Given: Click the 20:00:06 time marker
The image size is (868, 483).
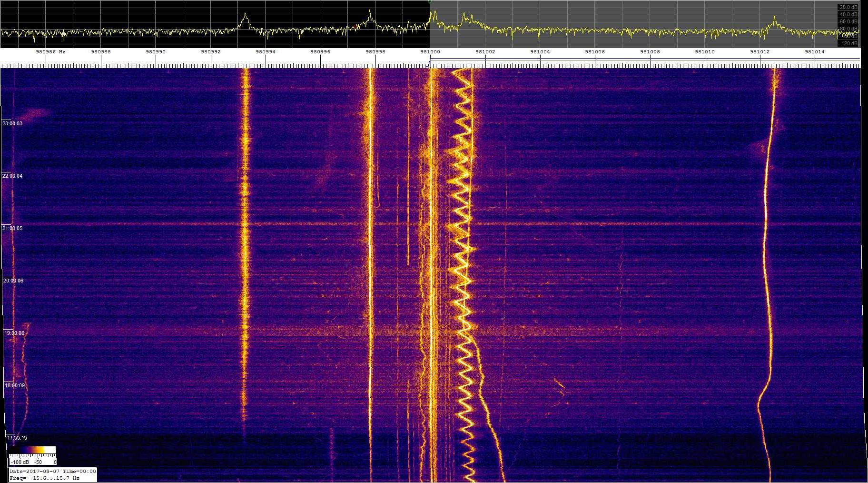Looking at the screenshot, I should pos(13,281).
